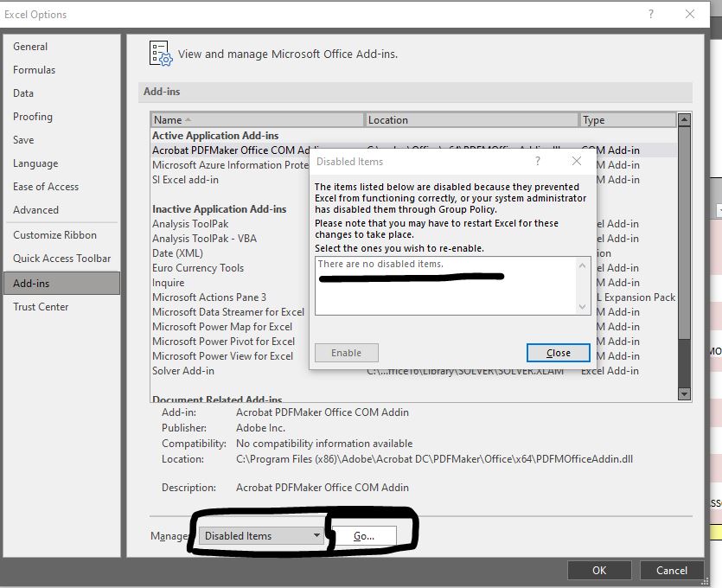Select the Add-ins category
The height and width of the screenshot is (588, 722).
tap(61, 283)
